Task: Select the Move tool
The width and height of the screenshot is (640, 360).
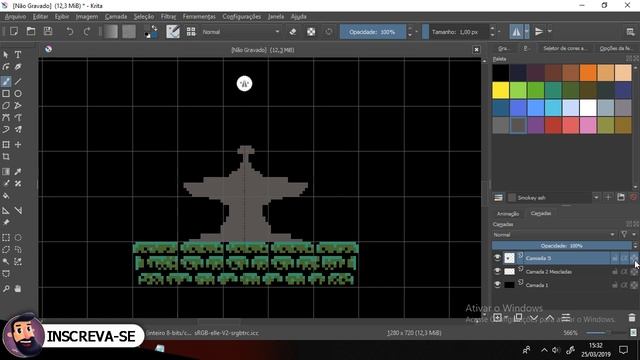Action: (x=18, y=144)
